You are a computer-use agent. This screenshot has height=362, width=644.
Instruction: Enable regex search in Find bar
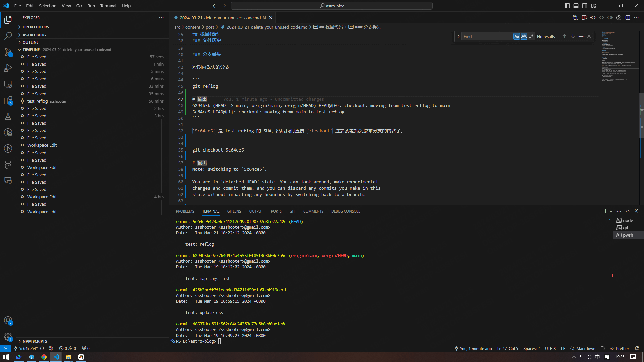[x=531, y=36]
